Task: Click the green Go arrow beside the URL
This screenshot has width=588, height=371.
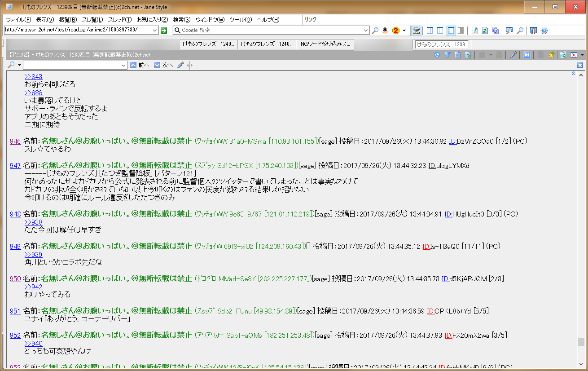Action: [164, 30]
